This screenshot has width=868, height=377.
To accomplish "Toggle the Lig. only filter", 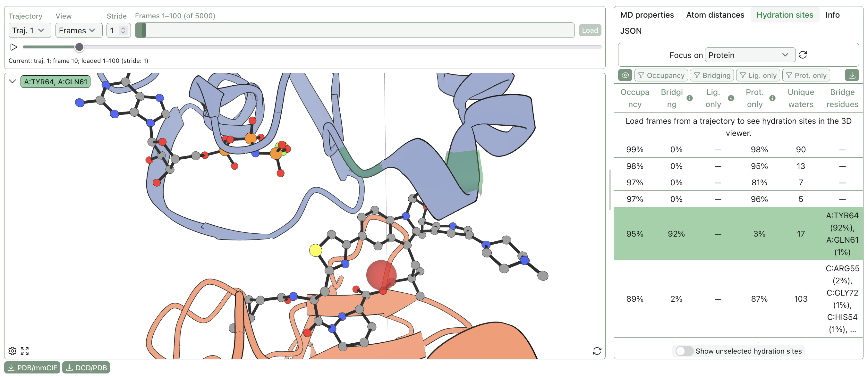I will click(758, 75).
